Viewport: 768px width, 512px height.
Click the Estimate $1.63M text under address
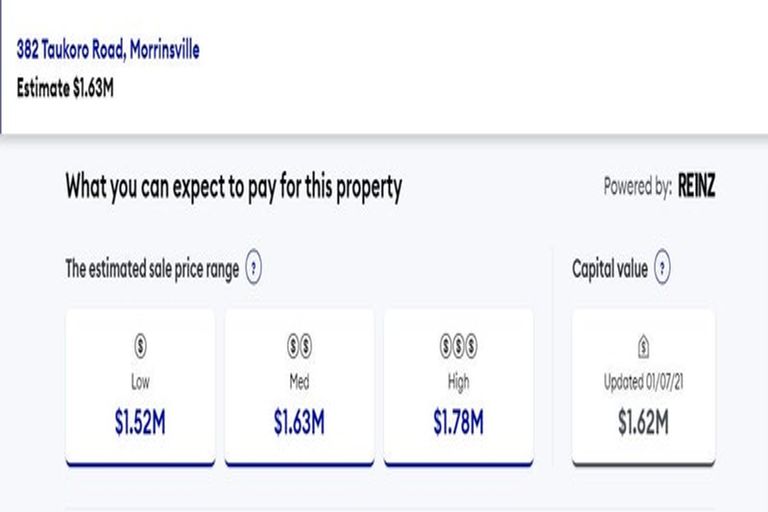(65, 87)
